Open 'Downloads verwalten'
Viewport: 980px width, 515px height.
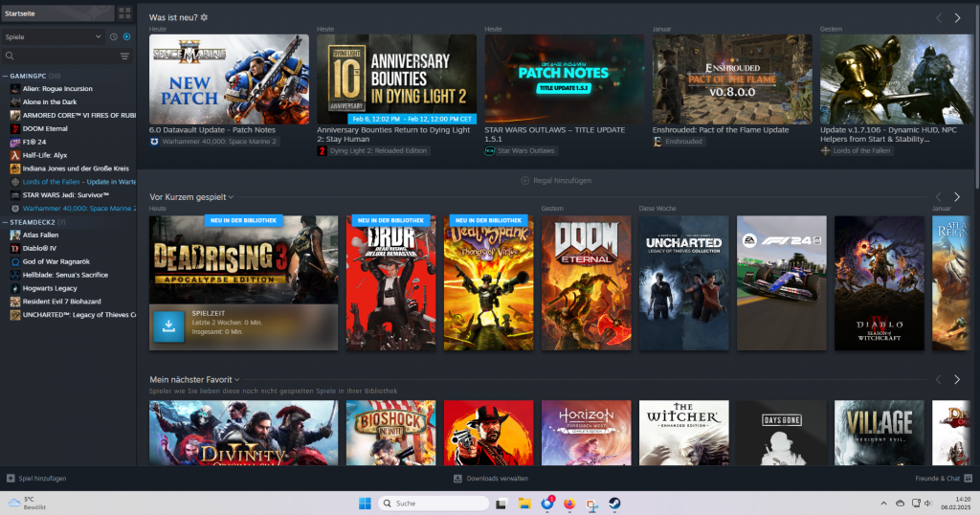coord(490,478)
